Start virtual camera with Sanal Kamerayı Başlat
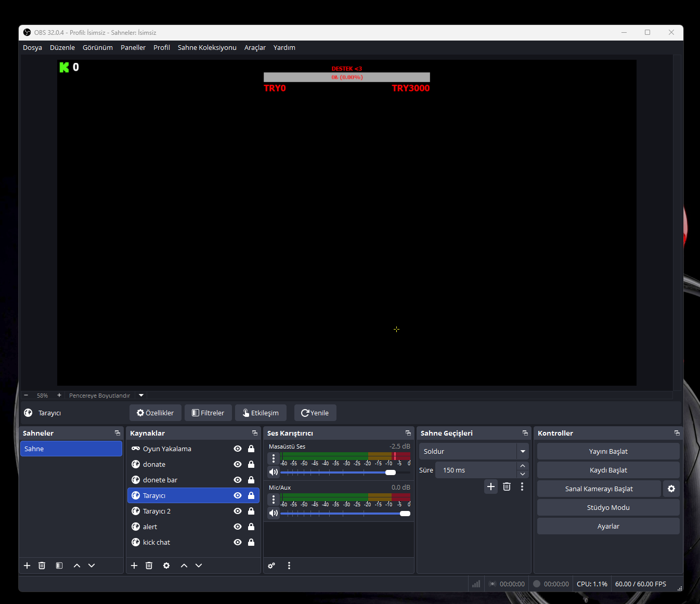Image resolution: width=700 pixels, height=604 pixels. (x=599, y=489)
